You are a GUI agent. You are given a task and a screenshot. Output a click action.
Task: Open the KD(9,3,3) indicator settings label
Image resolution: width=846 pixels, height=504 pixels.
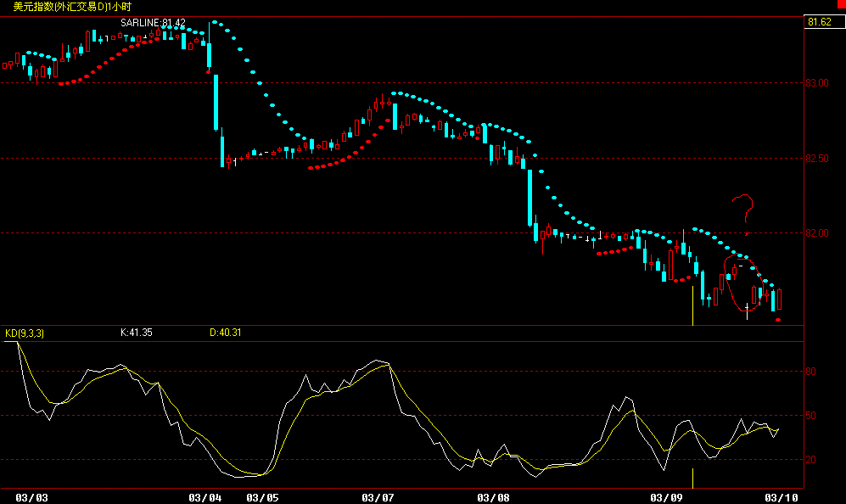point(24,333)
